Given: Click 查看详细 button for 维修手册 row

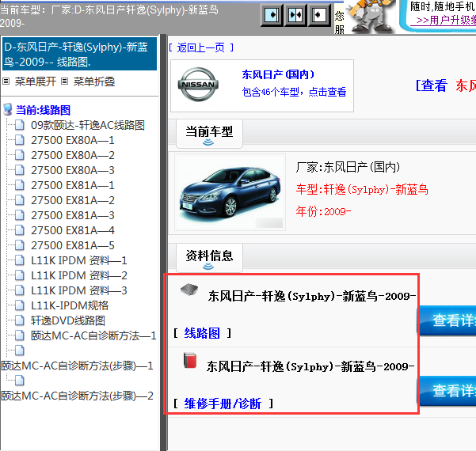Looking at the screenshot, I should 447,391.
